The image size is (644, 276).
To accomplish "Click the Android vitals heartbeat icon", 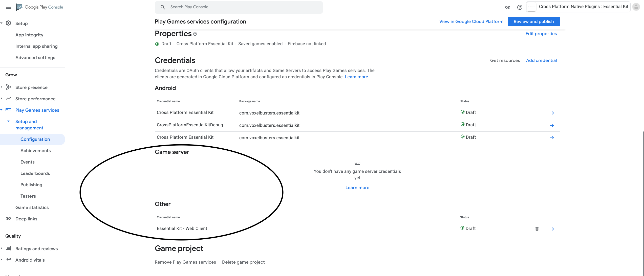I will (9, 260).
